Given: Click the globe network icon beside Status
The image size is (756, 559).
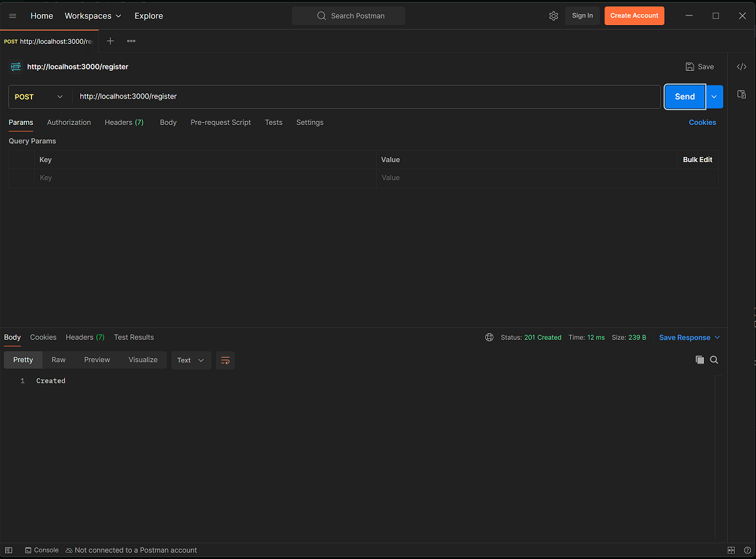Looking at the screenshot, I should (x=489, y=337).
